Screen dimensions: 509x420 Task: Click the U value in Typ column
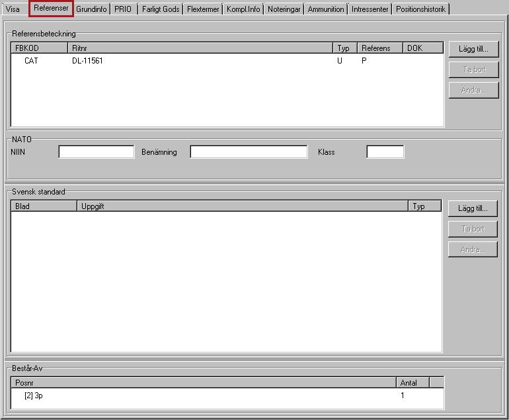[x=340, y=61]
